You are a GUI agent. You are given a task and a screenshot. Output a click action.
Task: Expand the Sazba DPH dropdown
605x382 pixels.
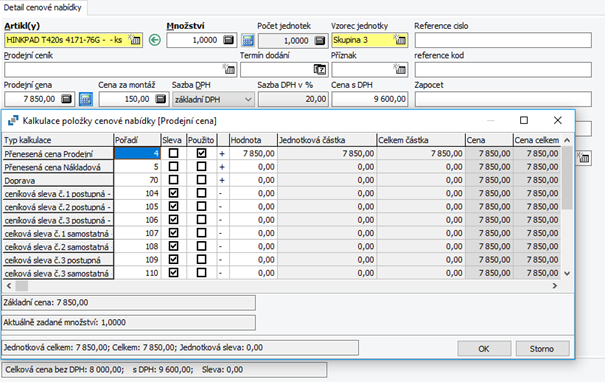tap(248, 100)
